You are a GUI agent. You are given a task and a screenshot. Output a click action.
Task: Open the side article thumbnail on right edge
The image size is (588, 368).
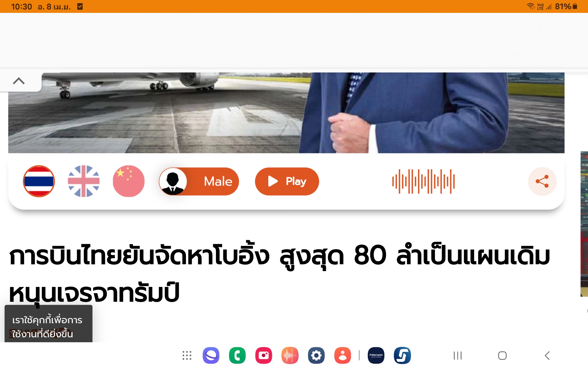click(584, 224)
